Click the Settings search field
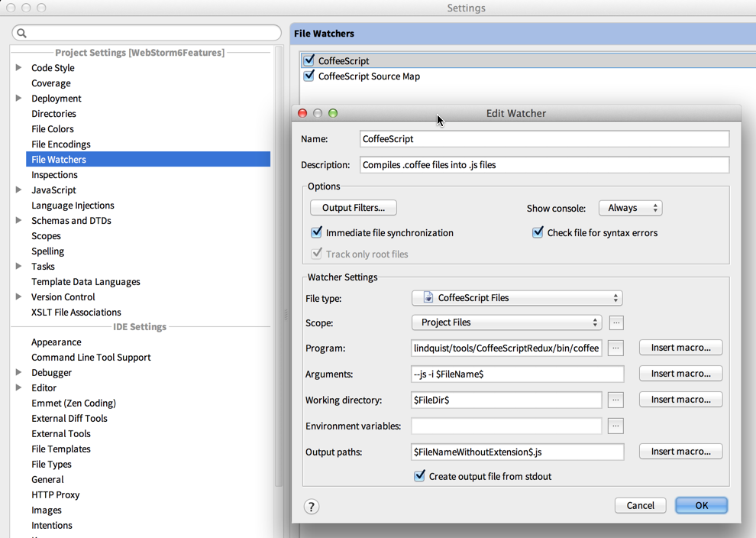 (x=147, y=33)
